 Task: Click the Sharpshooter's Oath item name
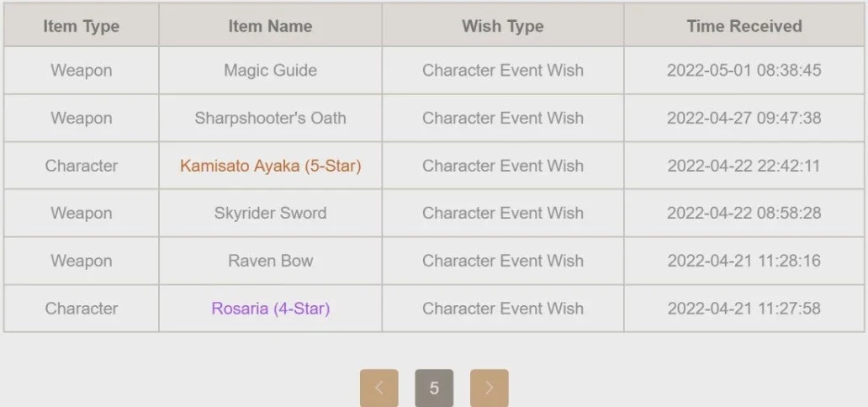(x=270, y=118)
